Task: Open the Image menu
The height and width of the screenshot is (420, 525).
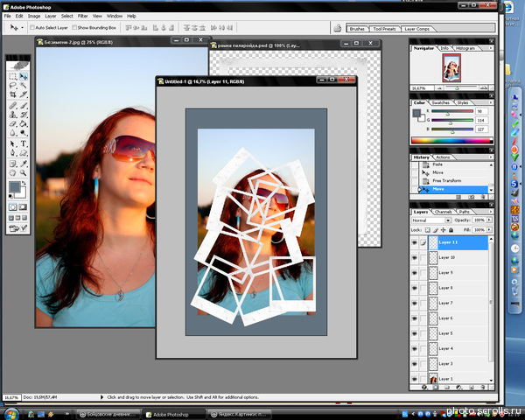Action: (34, 16)
